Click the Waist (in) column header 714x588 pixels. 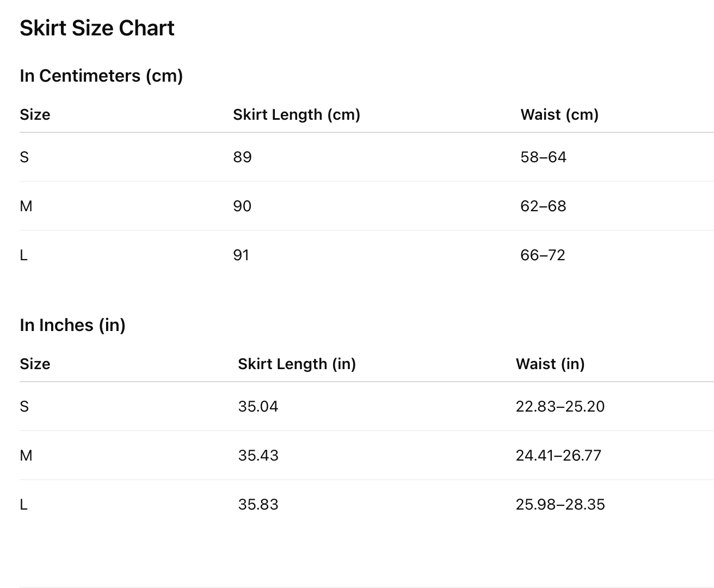click(x=550, y=364)
